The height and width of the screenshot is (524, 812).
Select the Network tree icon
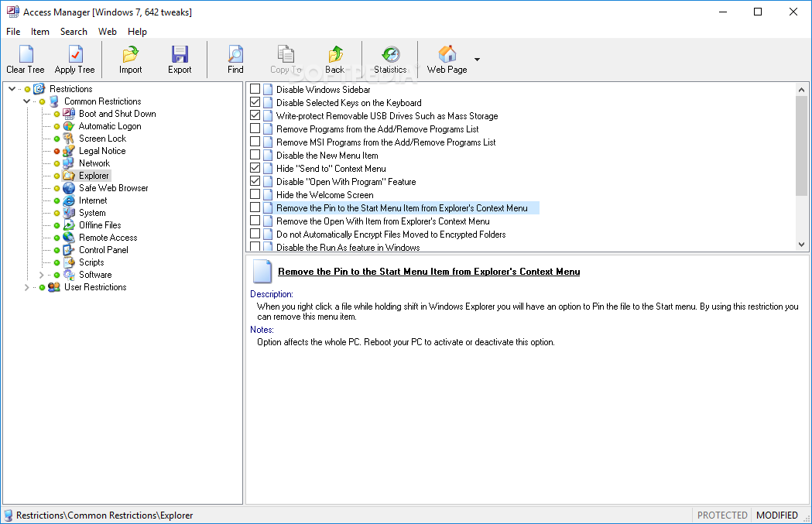(69, 163)
